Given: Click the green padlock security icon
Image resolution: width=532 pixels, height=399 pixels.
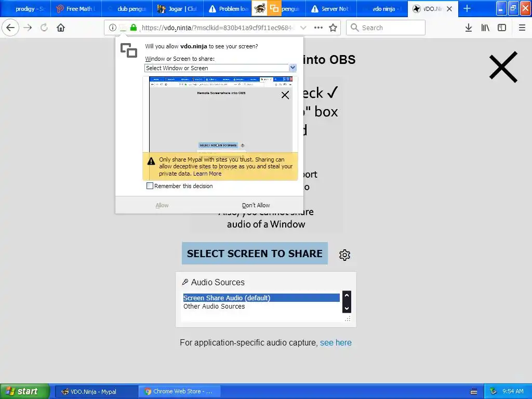Looking at the screenshot, I should click(x=134, y=28).
